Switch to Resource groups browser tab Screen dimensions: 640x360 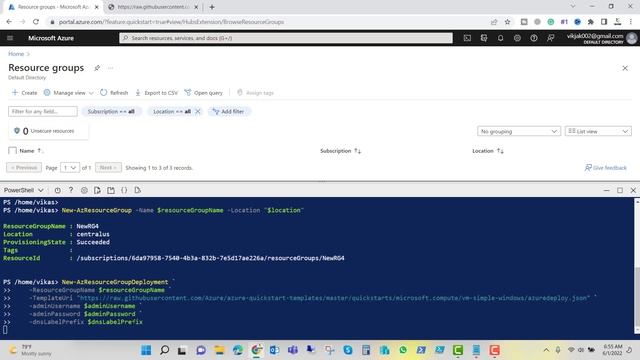pyautogui.click(x=53, y=7)
